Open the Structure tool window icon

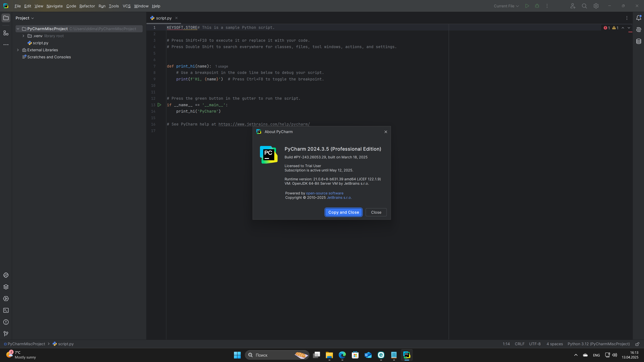pyautogui.click(x=6, y=33)
